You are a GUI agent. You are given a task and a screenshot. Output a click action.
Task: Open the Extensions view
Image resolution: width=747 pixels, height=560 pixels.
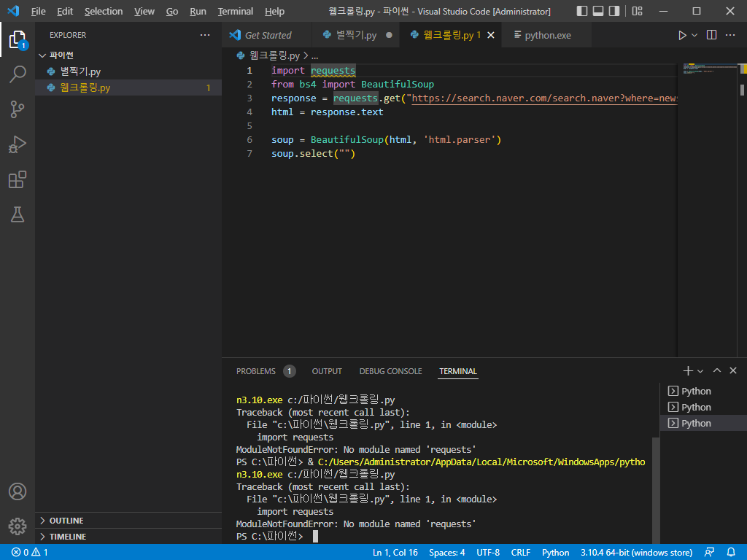pos(18,179)
